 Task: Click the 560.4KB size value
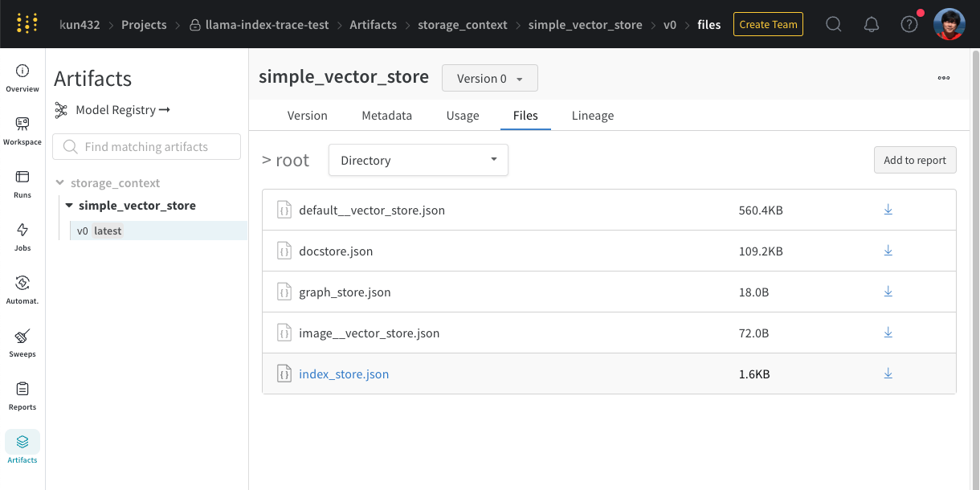click(x=761, y=210)
